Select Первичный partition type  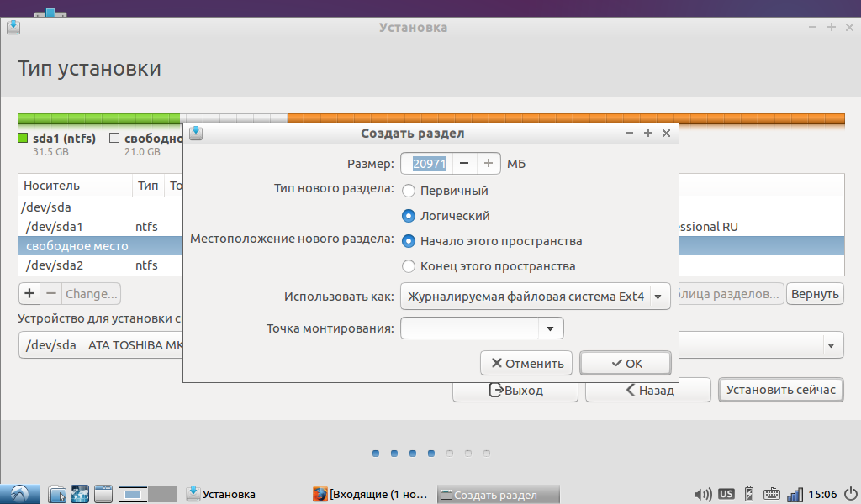coord(446,191)
